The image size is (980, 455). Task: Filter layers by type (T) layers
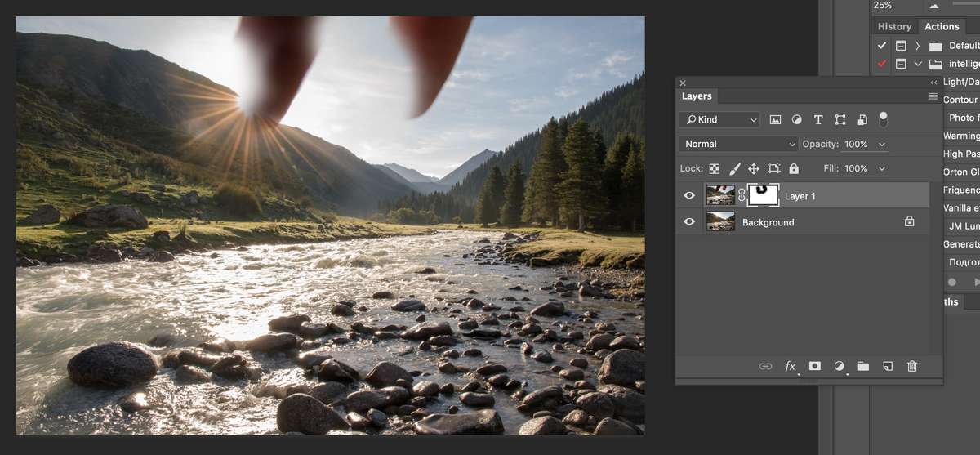click(818, 119)
